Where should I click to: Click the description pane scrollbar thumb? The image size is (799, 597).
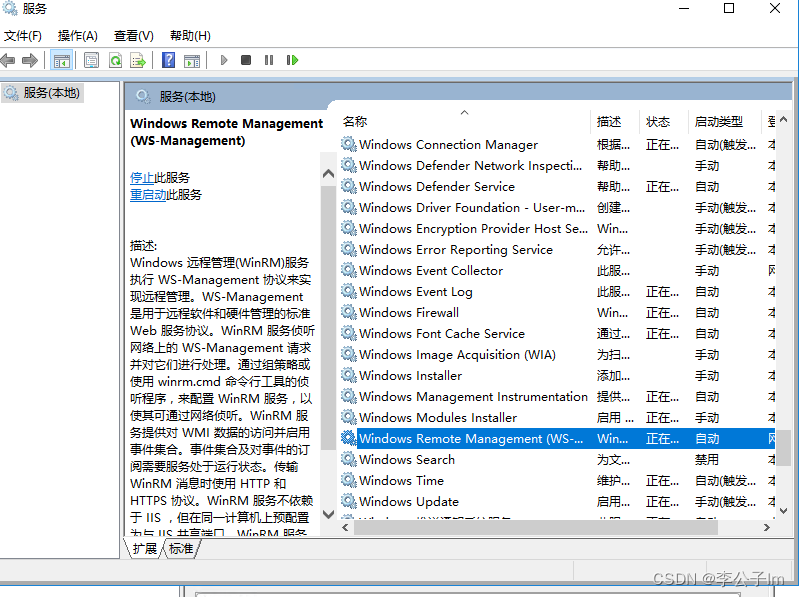coord(329,318)
